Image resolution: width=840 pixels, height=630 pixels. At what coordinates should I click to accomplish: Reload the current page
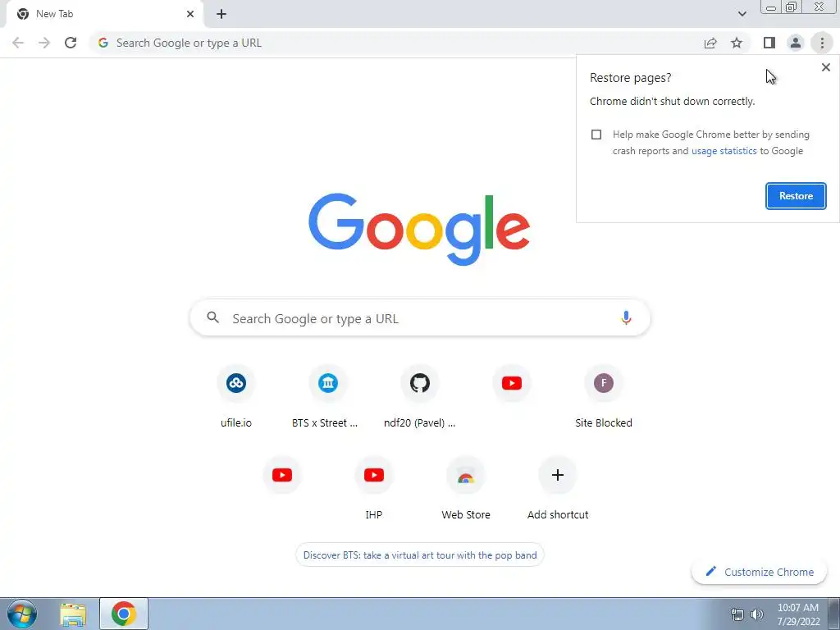click(x=71, y=43)
